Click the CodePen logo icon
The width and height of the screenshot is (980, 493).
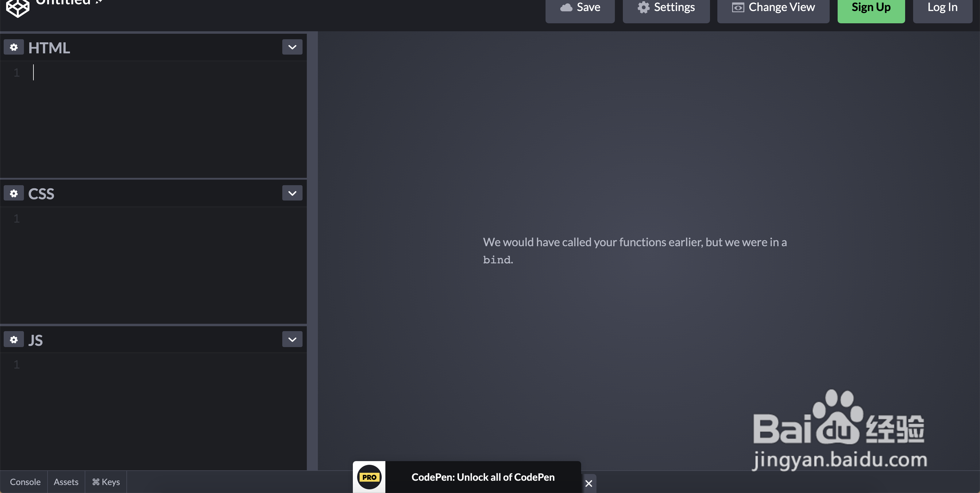17,8
